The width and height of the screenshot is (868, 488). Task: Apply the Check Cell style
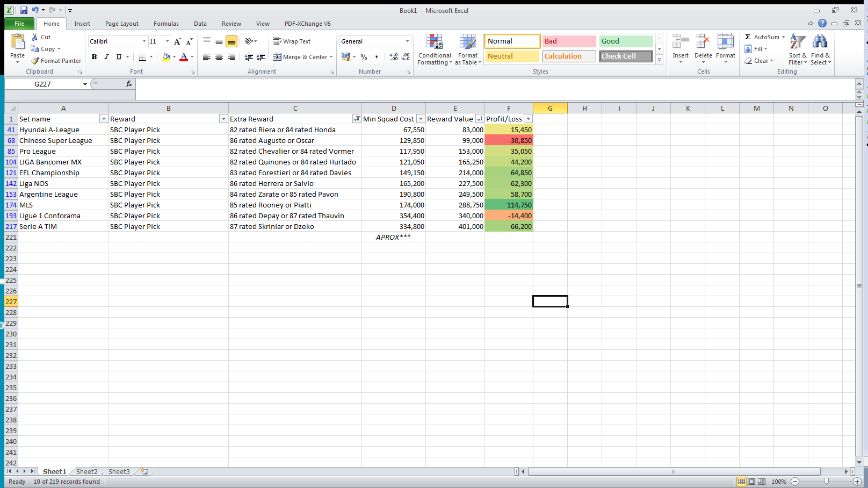pos(625,56)
